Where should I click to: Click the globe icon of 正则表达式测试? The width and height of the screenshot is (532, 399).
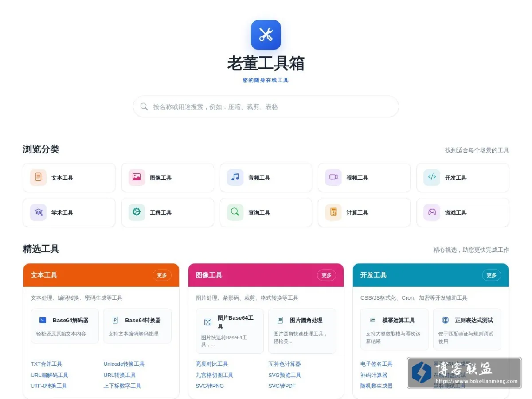[x=445, y=320]
